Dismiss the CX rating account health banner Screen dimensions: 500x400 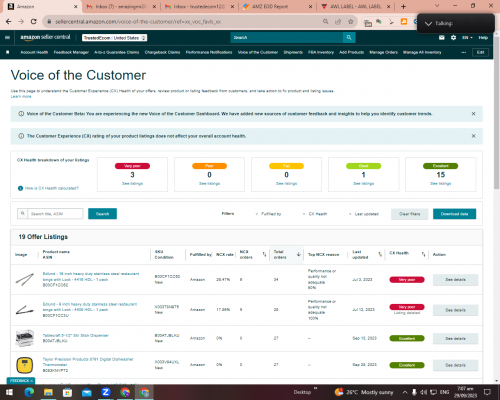pos(473,136)
